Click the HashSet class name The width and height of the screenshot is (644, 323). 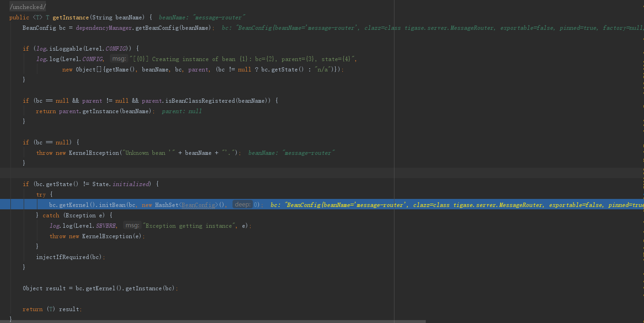166,205
